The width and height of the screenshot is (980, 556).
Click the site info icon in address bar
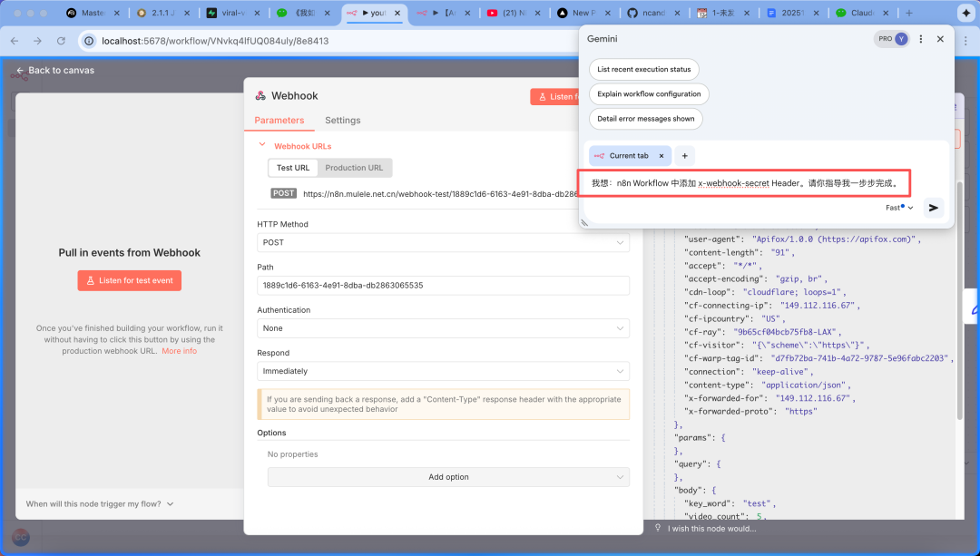click(88, 41)
